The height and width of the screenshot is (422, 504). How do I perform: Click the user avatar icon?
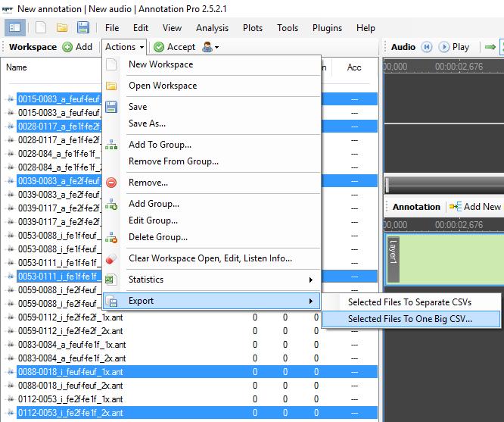coord(207,47)
